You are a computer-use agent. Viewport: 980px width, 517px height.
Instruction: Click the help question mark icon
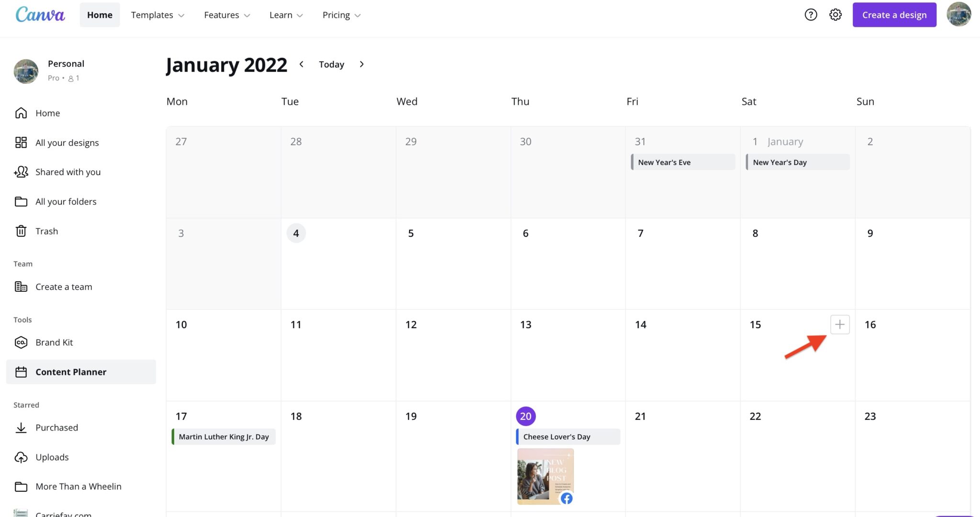811,15
